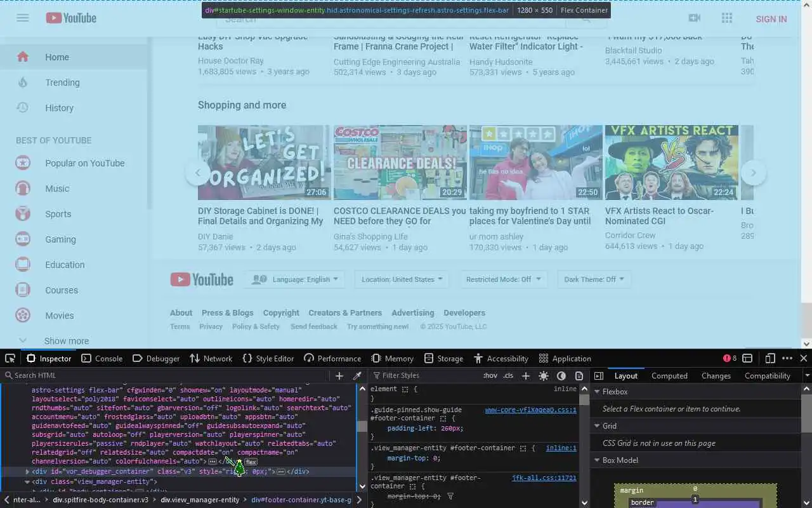Collapse the Grid section in Layout
The width and height of the screenshot is (812, 508).
(597, 426)
